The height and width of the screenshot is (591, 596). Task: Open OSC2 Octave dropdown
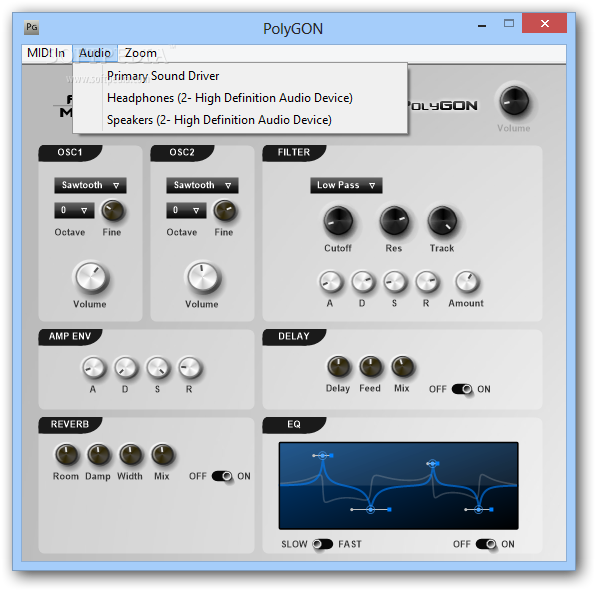click(186, 210)
